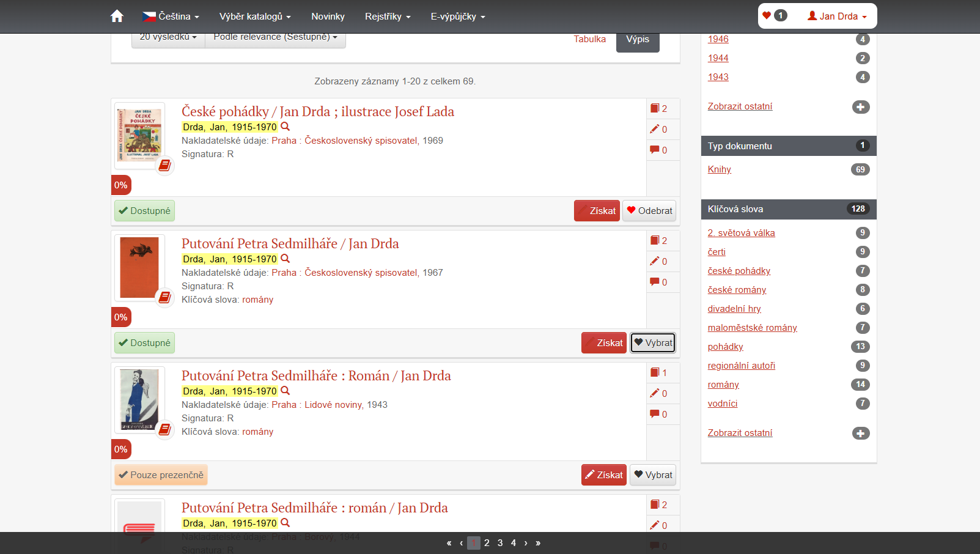Screen dimensions: 980x554
Task: Click the Dostupné status for České pohádky
Action: tap(144, 211)
